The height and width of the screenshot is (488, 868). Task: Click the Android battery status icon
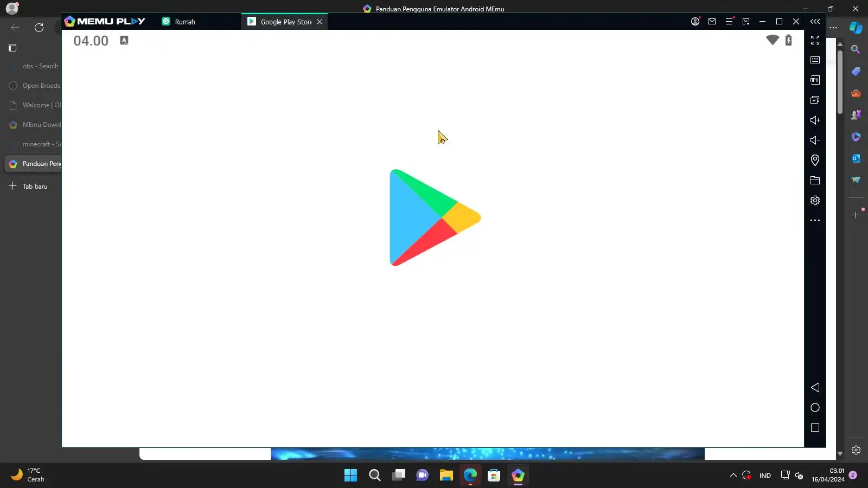pyautogui.click(x=788, y=40)
